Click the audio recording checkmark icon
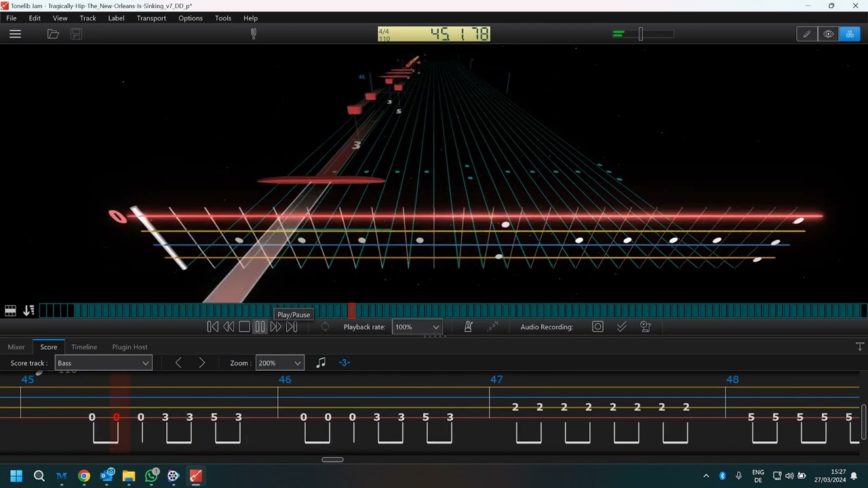 [621, 327]
